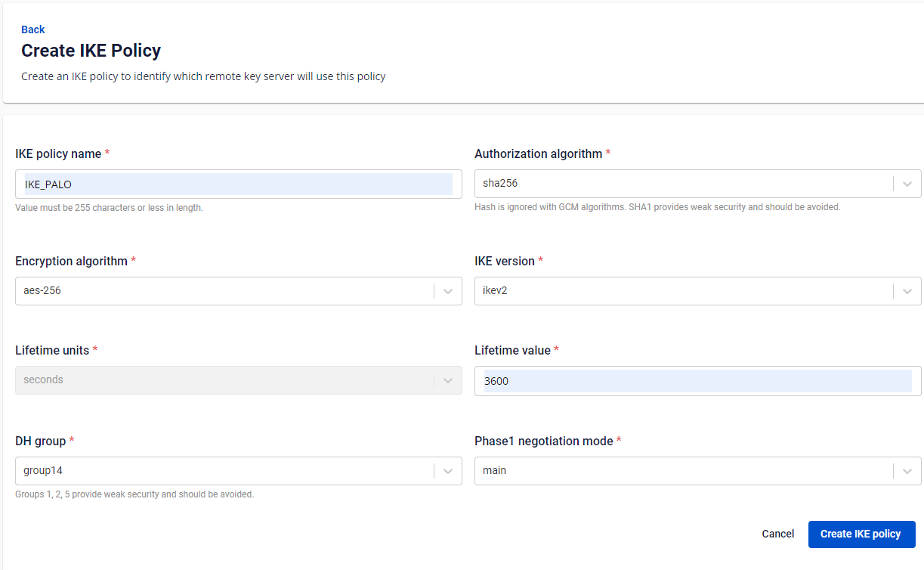Focus the Lifetime value field containing 3600

point(697,381)
